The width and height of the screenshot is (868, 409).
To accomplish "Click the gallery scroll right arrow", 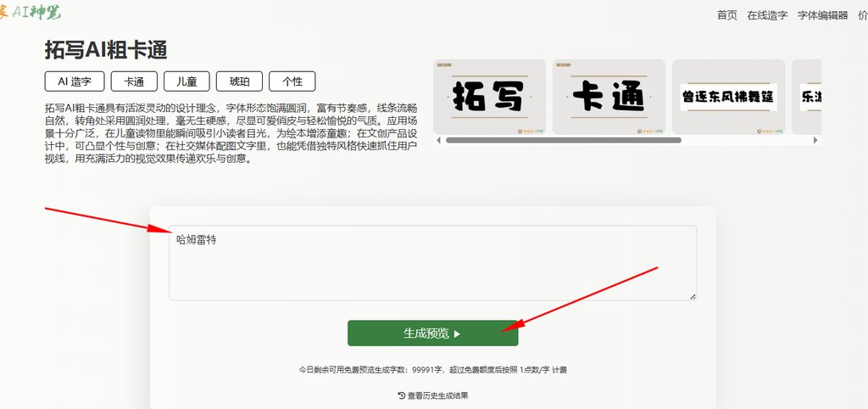I will click(815, 140).
